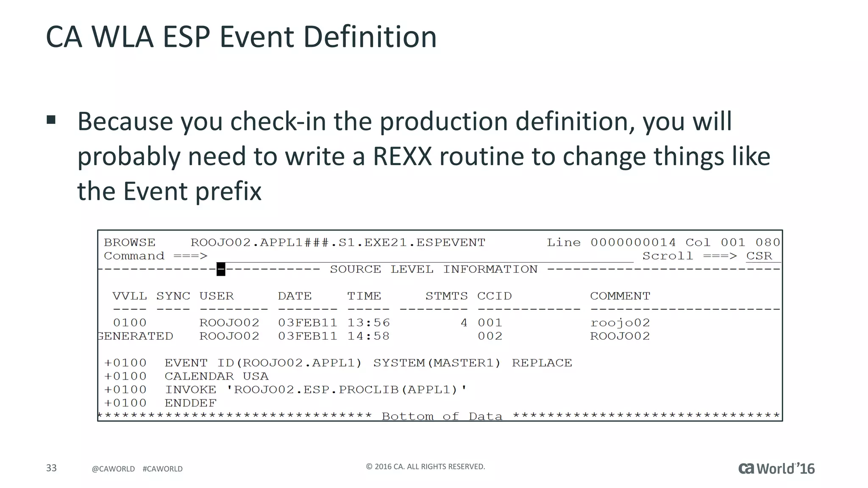Click the 'CALENDAR USA' line
The image size is (868, 488).
click(x=217, y=377)
